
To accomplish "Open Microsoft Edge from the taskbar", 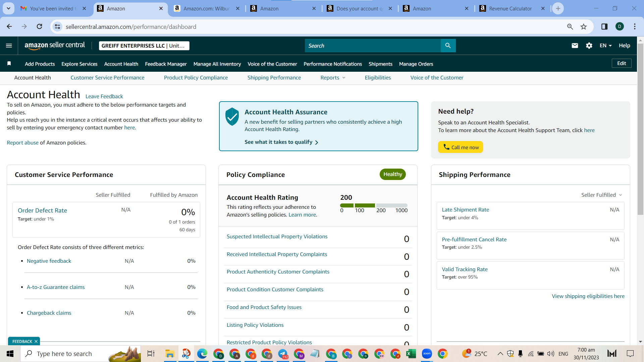I will click(x=202, y=354).
